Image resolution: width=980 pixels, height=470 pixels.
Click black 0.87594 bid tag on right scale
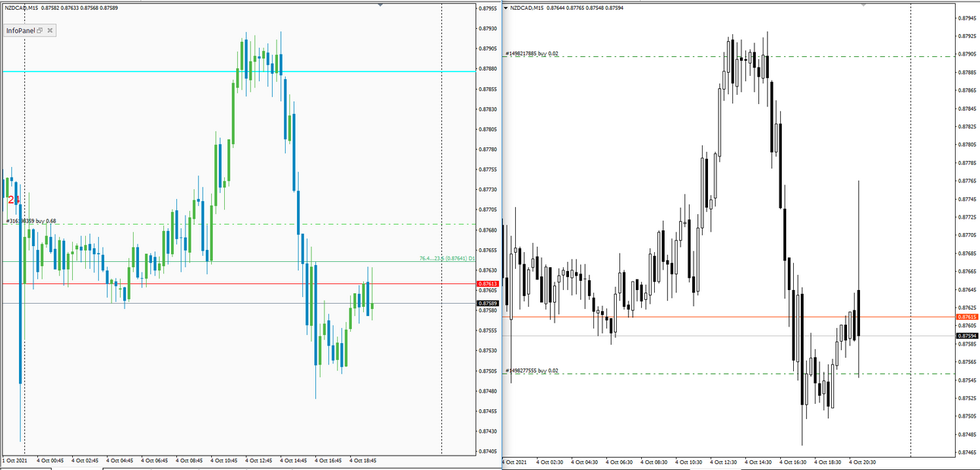coord(967,336)
